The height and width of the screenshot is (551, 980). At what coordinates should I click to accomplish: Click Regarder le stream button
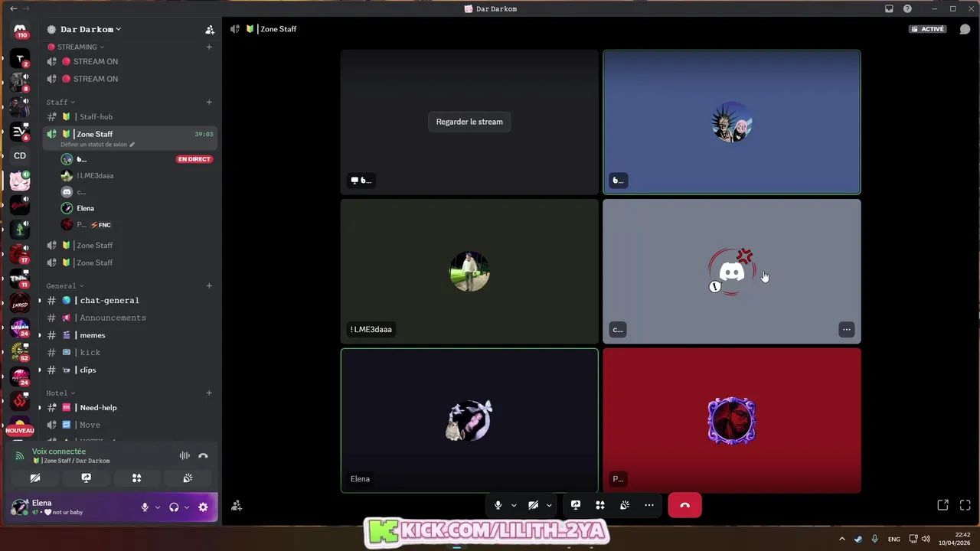click(x=469, y=122)
